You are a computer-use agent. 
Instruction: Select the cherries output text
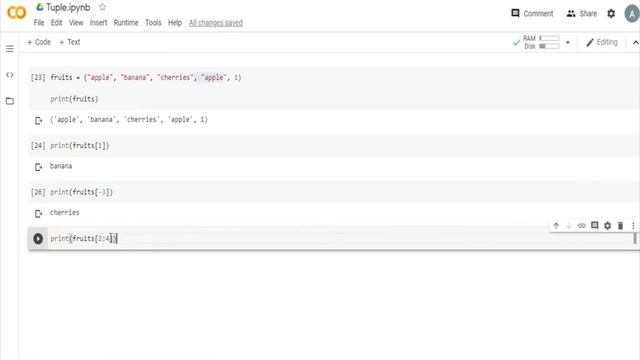click(x=64, y=213)
